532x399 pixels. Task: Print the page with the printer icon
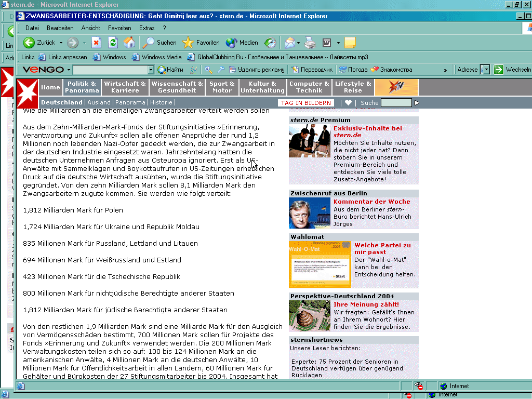(x=310, y=43)
